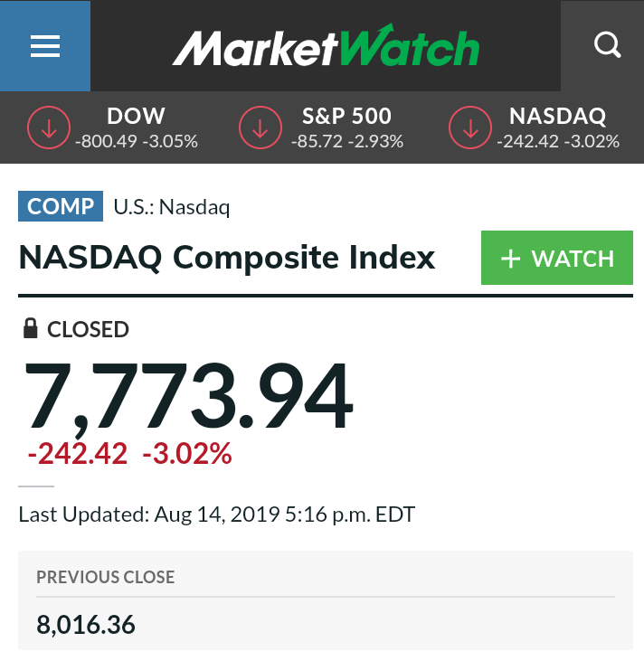The image size is (644, 661).
Task: Open the DOW -800.49 ticker link
Action: pyautogui.click(x=137, y=128)
